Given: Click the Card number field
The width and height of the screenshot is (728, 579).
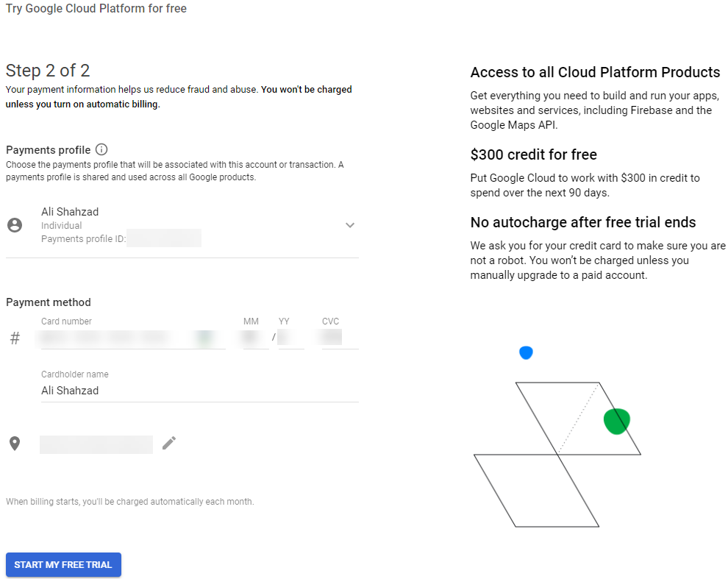Looking at the screenshot, I should [133, 338].
